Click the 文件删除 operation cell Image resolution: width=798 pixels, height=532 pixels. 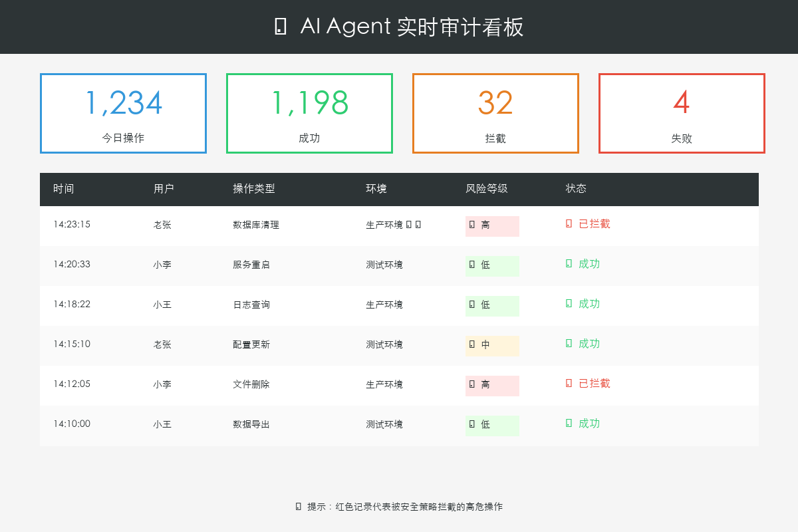[x=251, y=384]
